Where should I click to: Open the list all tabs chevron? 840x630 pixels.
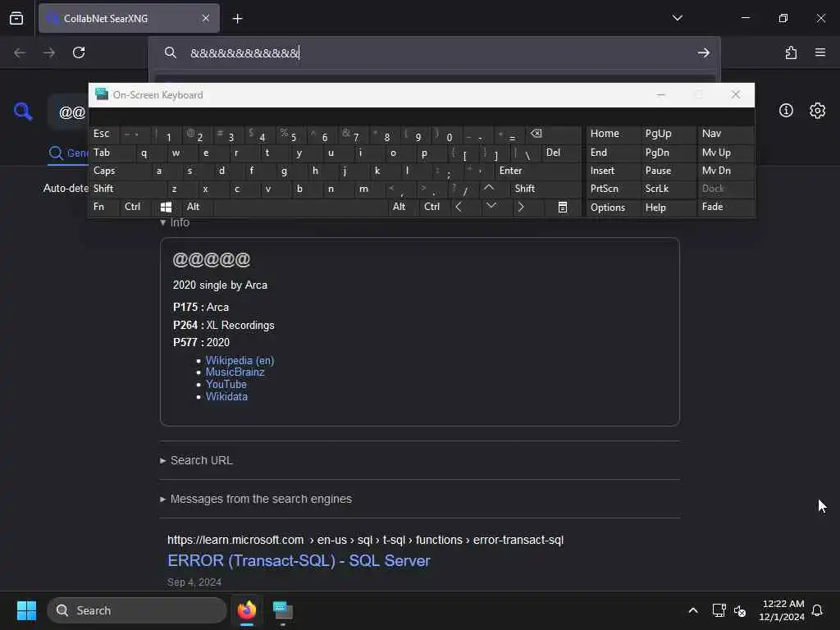[x=677, y=18]
